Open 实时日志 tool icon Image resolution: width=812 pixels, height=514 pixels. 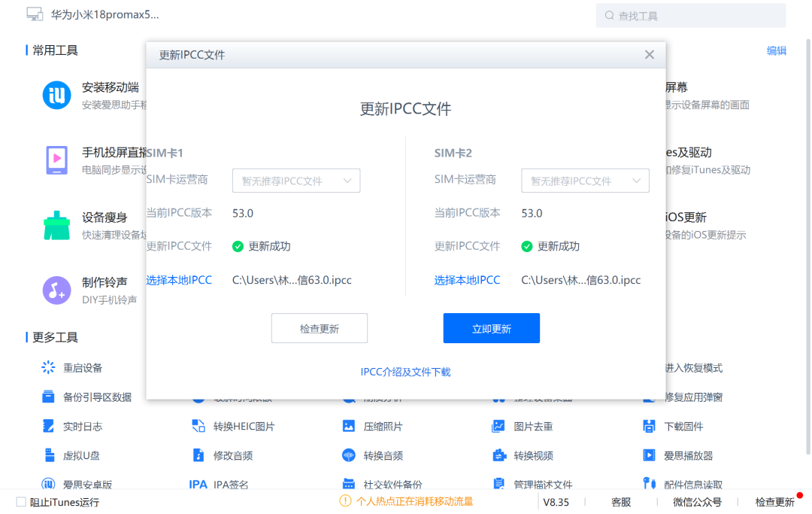point(49,427)
